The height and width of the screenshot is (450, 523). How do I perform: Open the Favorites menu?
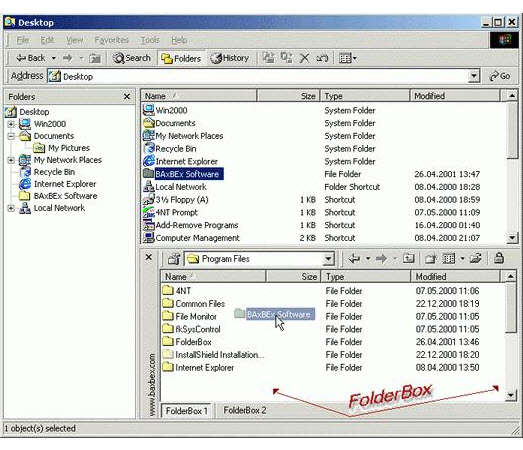(x=111, y=40)
